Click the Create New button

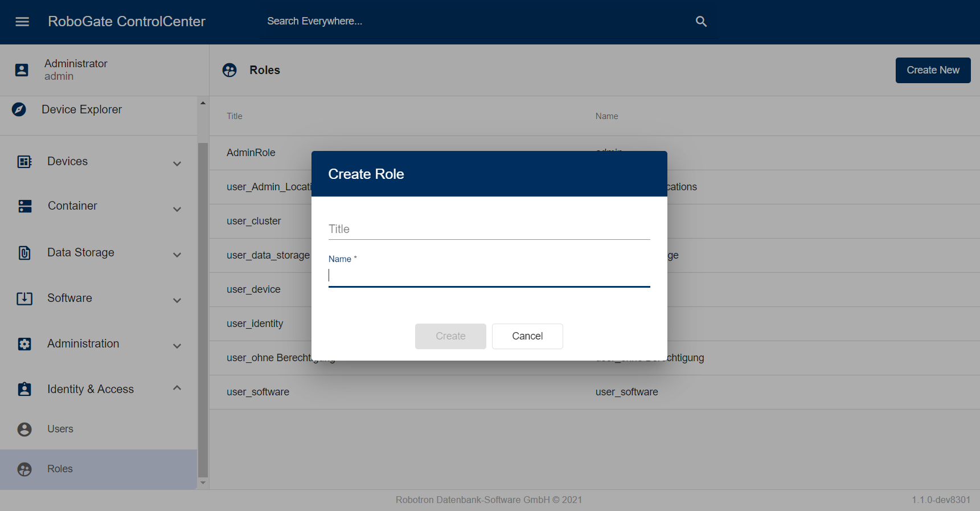pos(933,70)
